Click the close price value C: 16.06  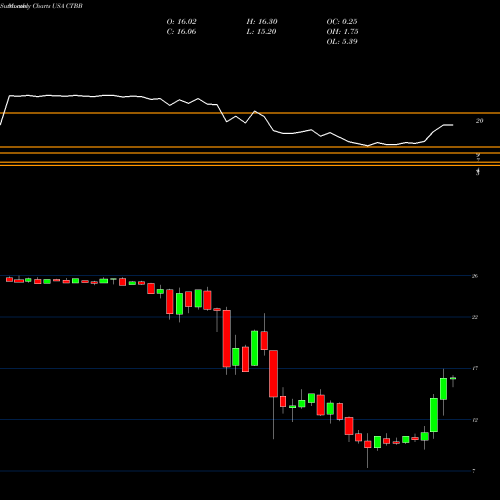click(x=181, y=32)
